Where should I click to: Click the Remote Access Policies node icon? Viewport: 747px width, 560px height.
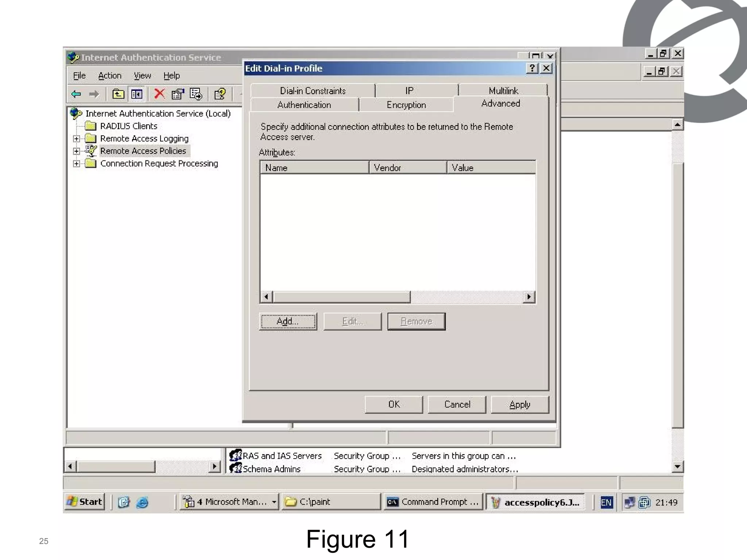[90, 151]
